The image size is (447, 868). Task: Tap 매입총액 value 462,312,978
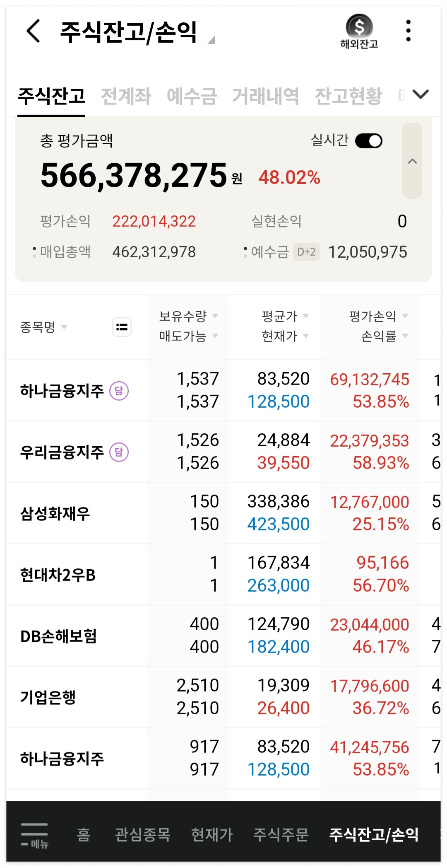point(154,252)
